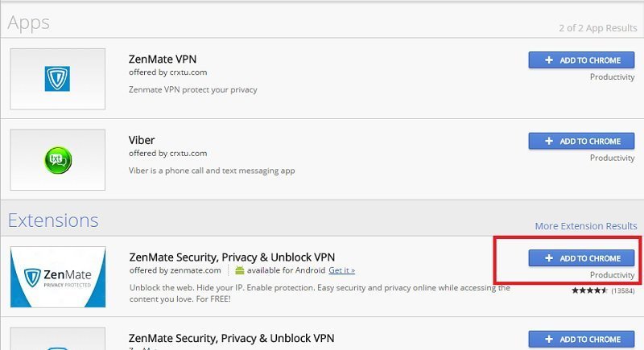Click the green Android robot icon
The width and height of the screenshot is (644, 350).
(239, 270)
